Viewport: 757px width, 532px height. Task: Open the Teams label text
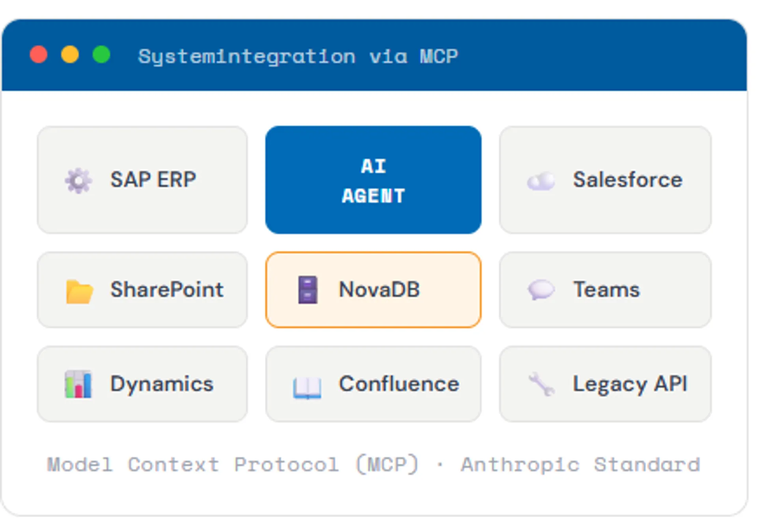click(x=606, y=289)
